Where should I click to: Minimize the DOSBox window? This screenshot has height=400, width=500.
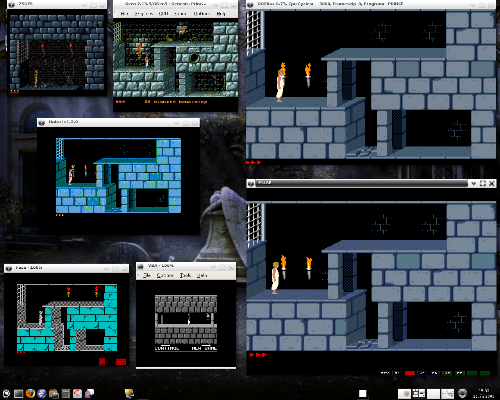point(473,4)
